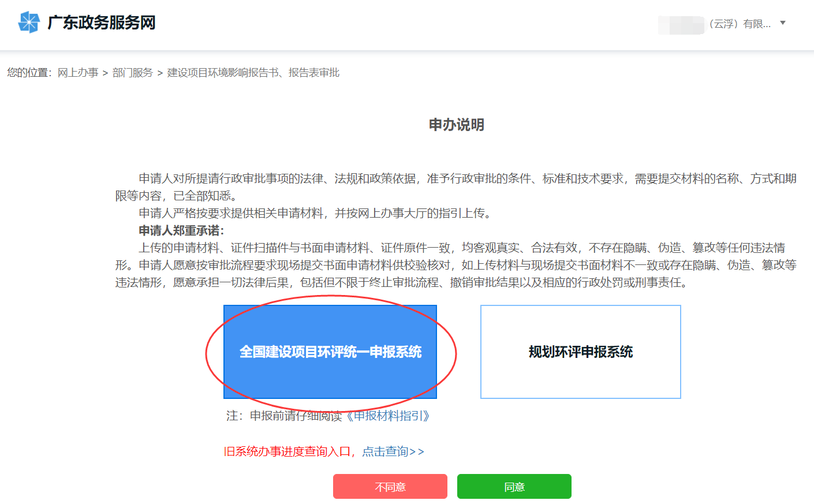Image resolution: width=814 pixels, height=504 pixels.
Task: Click the blurred company name in header
Action: 681,25
